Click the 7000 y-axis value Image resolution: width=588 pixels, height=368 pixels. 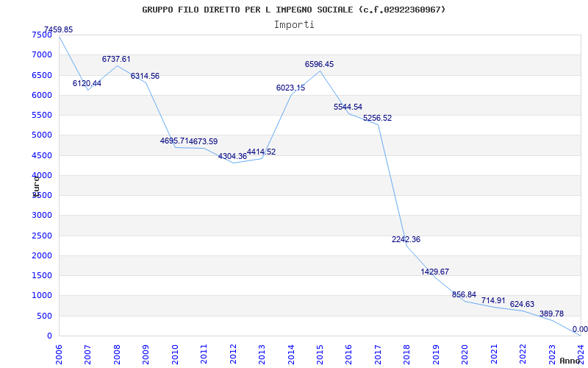coord(42,54)
